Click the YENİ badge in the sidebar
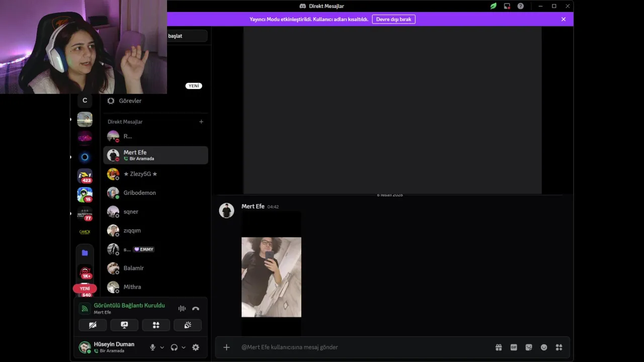644x362 pixels. [194, 86]
